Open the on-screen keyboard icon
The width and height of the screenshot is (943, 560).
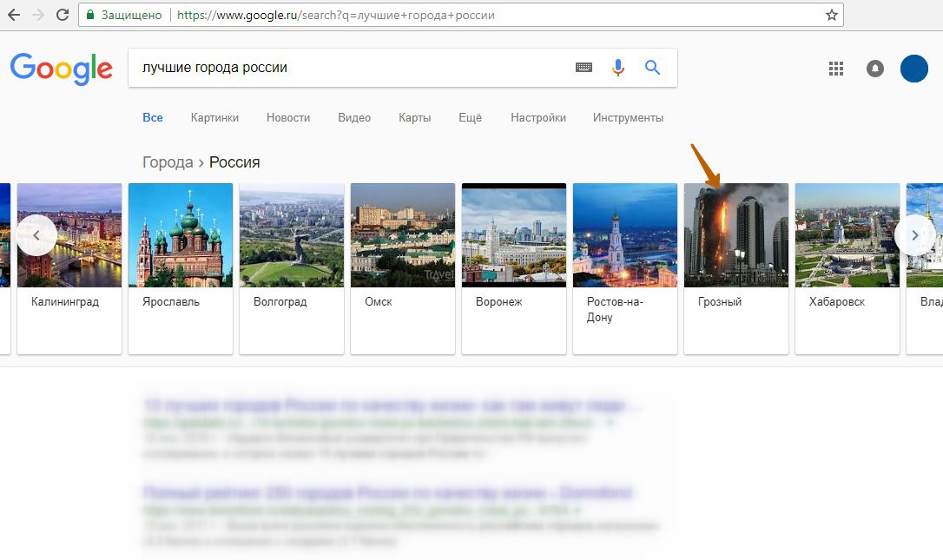pos(584,68)
